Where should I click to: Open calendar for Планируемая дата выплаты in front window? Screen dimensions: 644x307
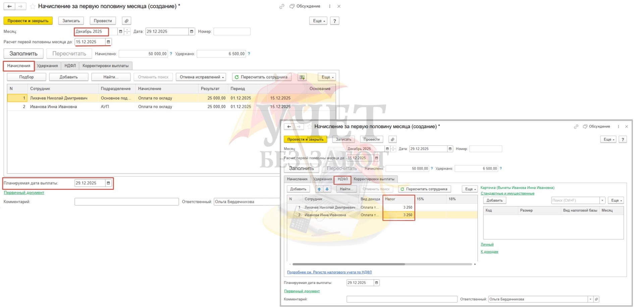click(x=376, y=283)
